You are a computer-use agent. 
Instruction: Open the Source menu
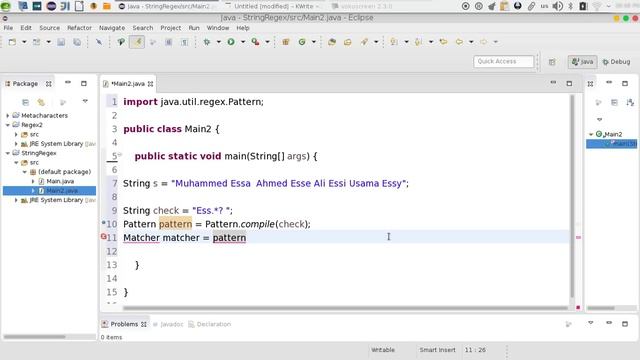[49, 28]
